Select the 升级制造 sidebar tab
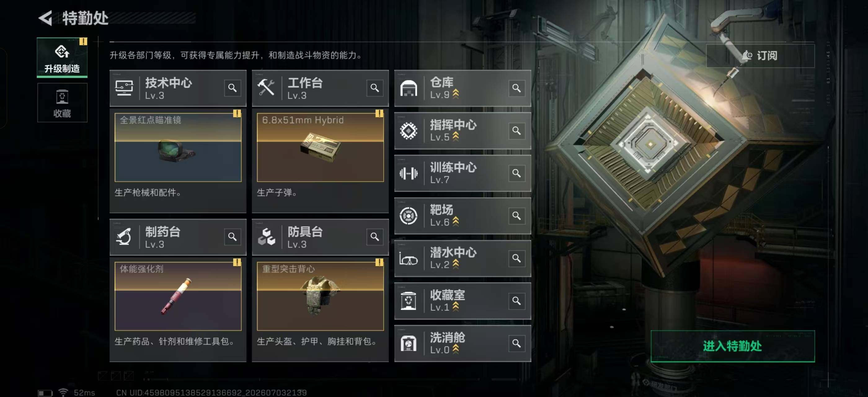Viewport: 868px width, 397px height. pos(62,58)
